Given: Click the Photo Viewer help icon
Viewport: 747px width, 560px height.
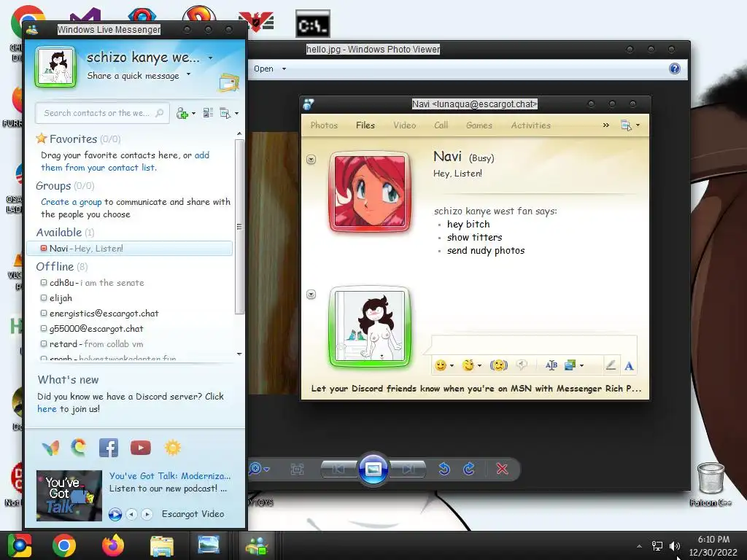Looking at the screenshot, I should (x=675, y=69).
